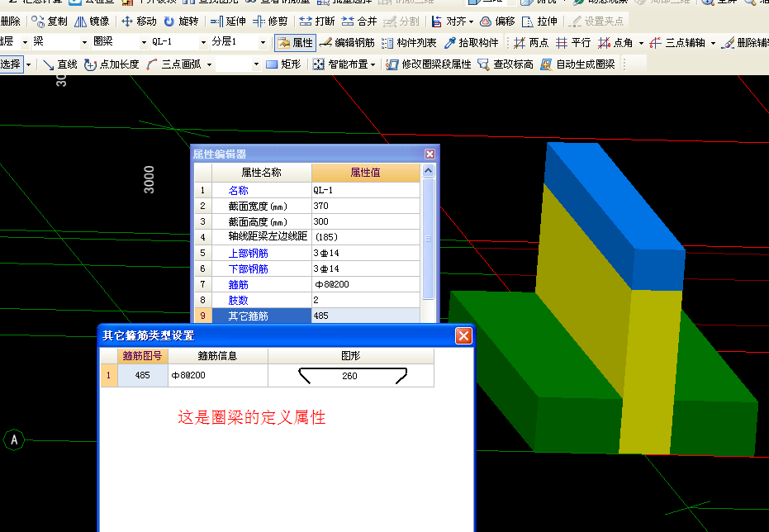Open the QL-1 component name dropdown
This screenshot has width=769, height=532.
tap(203, 43)
